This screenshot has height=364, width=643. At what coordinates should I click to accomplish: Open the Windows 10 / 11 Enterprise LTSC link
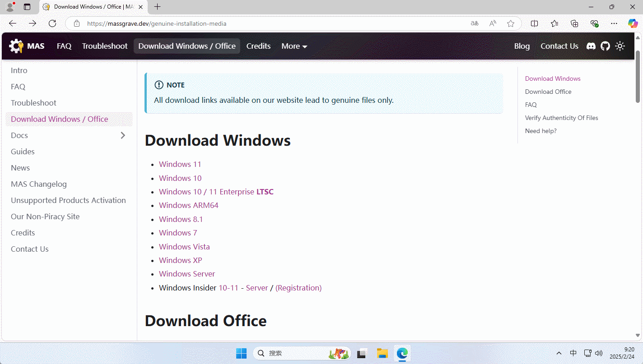(216, 192)
